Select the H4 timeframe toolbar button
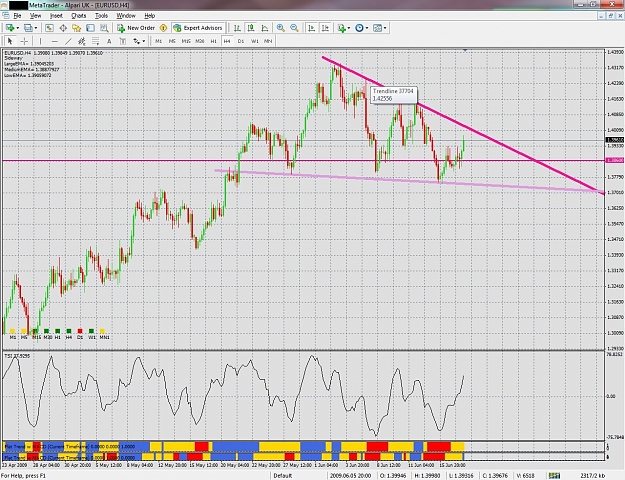 click(227, 41)
